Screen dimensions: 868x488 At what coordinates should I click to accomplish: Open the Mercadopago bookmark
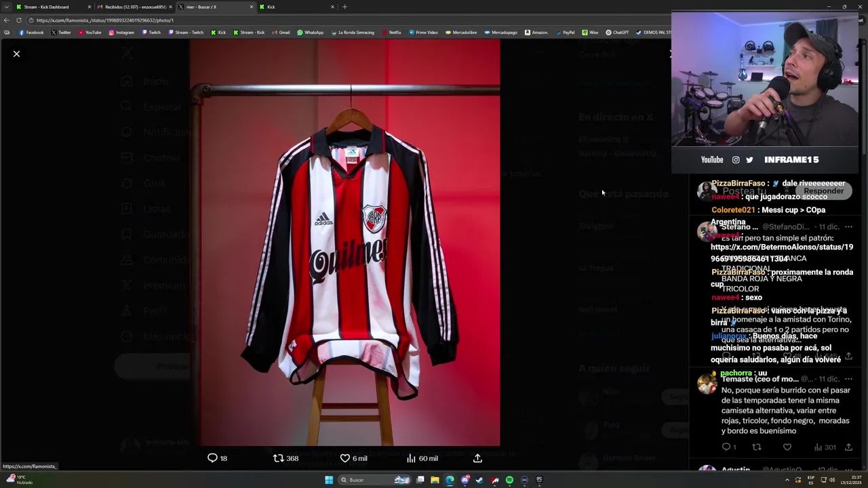click(x=500, y=33)
